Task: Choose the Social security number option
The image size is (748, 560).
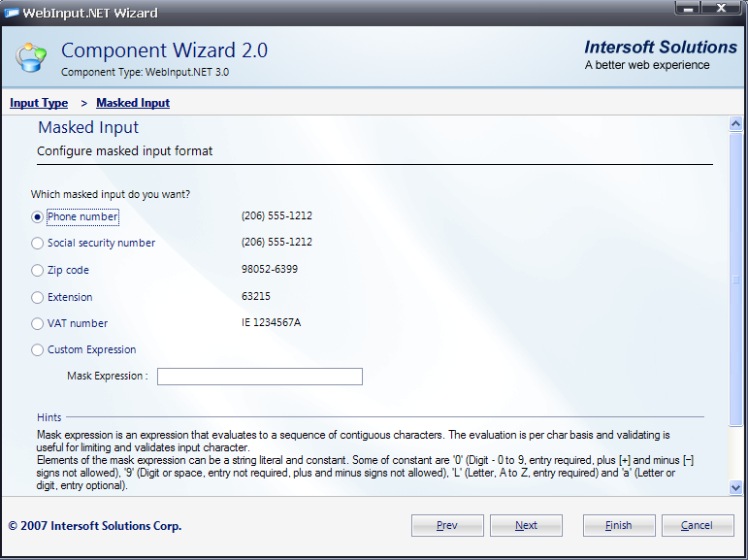Action: pyautogui.click(x=38, y=244)
